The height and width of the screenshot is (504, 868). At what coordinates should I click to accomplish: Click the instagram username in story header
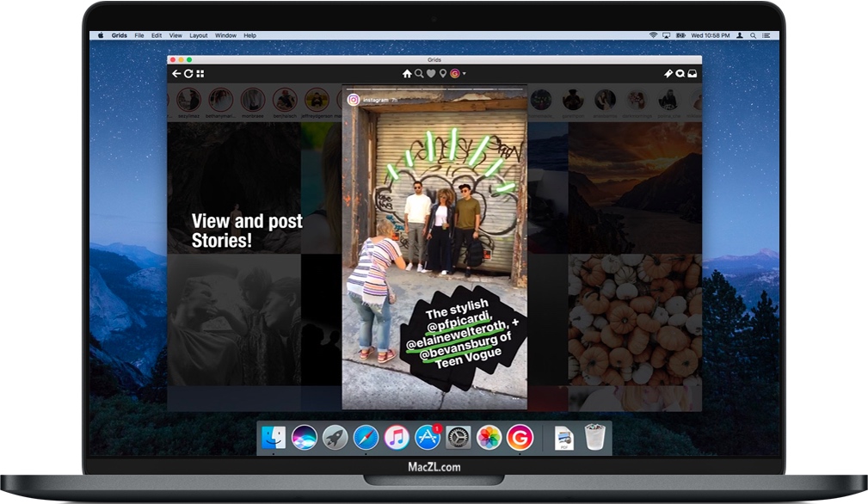click(375, 100)
